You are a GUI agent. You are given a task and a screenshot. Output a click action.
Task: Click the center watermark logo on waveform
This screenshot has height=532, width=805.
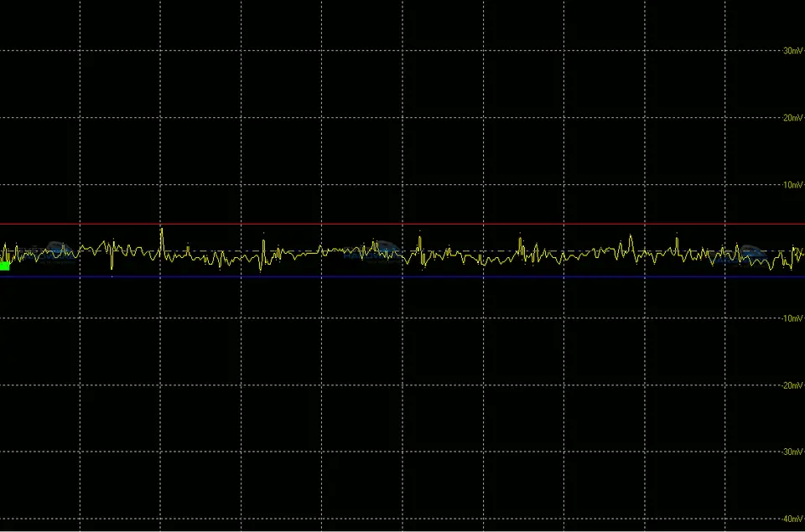click(386, 249)
